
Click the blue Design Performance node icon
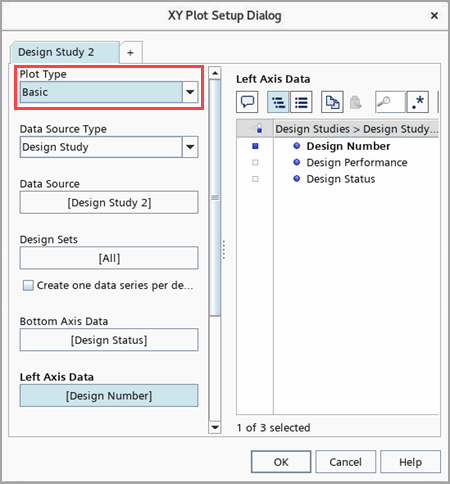pyautogui.click(x=296, y=162)
